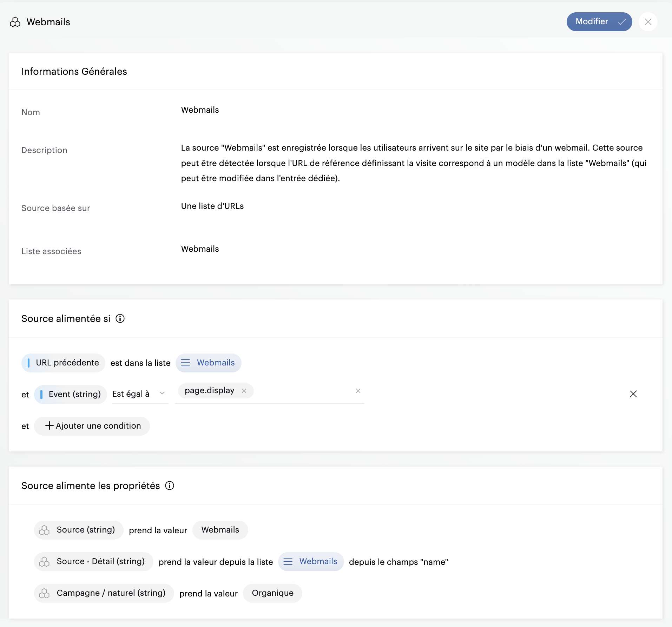Expand operator list with the chevron arrow

(x=162, y=393)
